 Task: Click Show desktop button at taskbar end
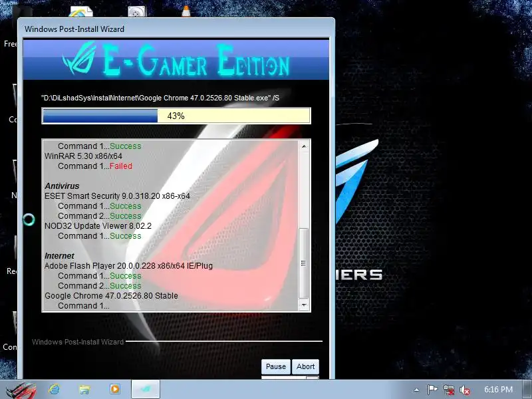pos(527,390)
